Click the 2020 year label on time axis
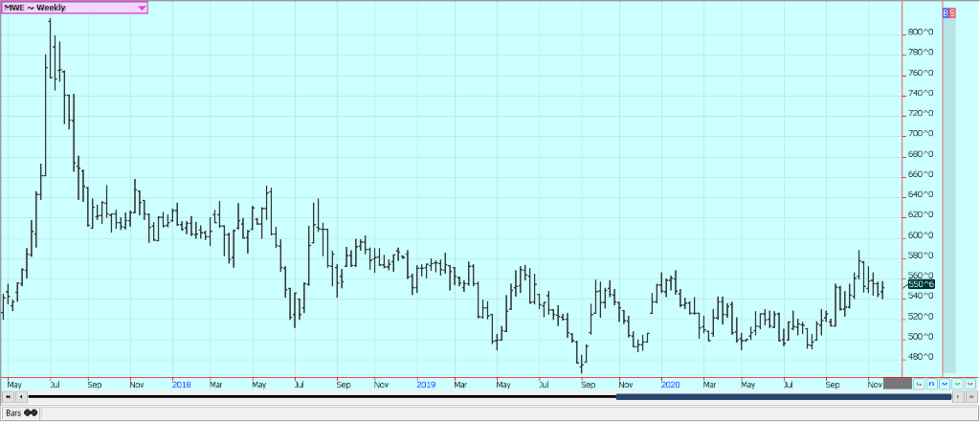This screenshot has width=980, height=422. pos(671,385)
